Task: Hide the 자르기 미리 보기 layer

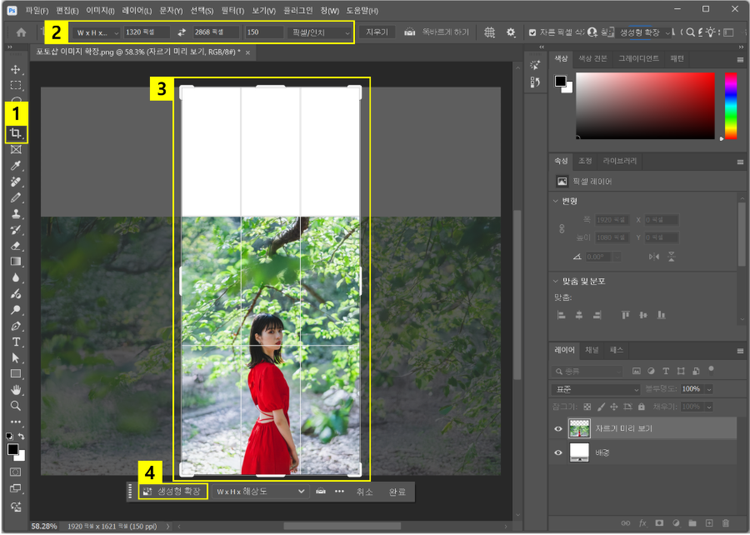Action: (559, 428)
